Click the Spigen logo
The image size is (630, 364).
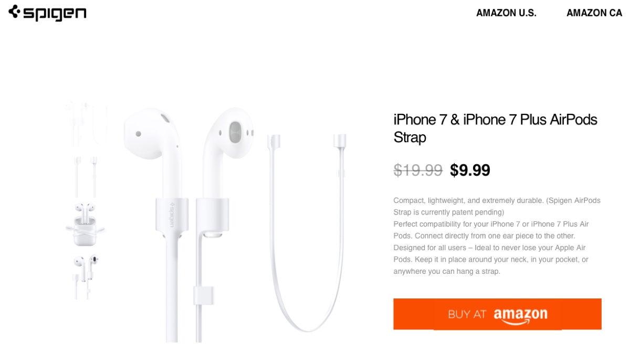point(47,13)
